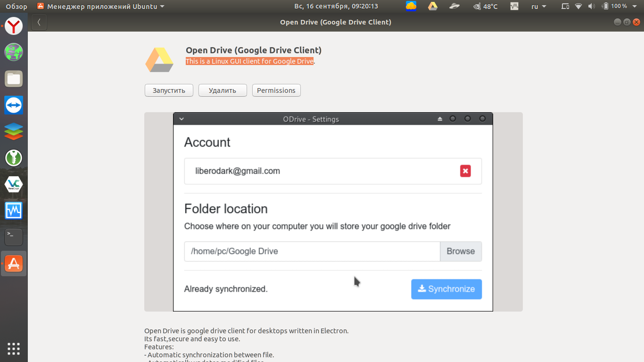Open Менеджер приложений Ubuntu app menu
This screenshot has width=644, height=362.
tap(101, 6)
